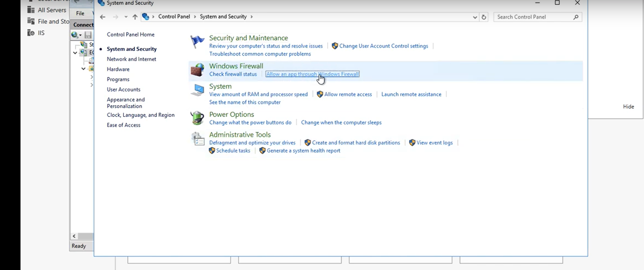Viewport: 644px width, 270px height.
Task: Click Troubleshoot common computer problems
Action: (260, 54)
